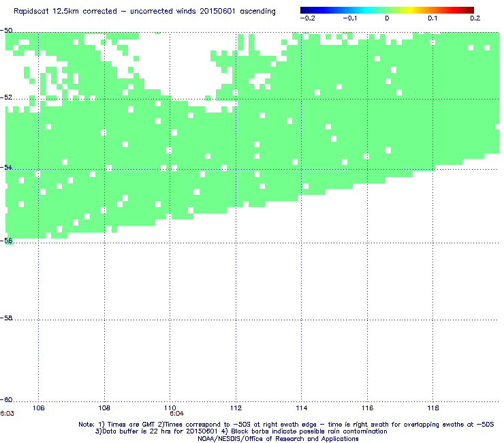Click the latitude label '-60'
Viewport: 504px width, 443px height.
click(6, 400)
